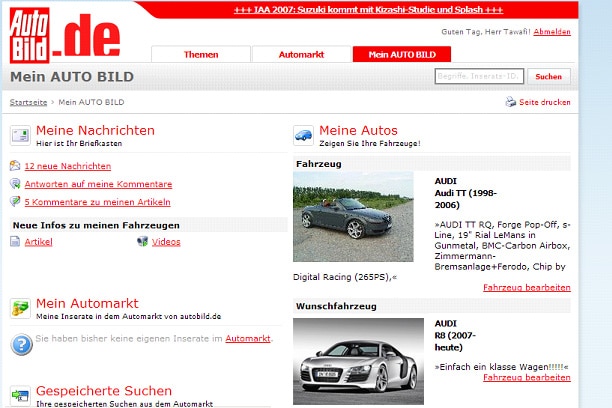Click the Mein AUTO BILD breadcrumb text
Screen dimensions: 612x408
91,102
